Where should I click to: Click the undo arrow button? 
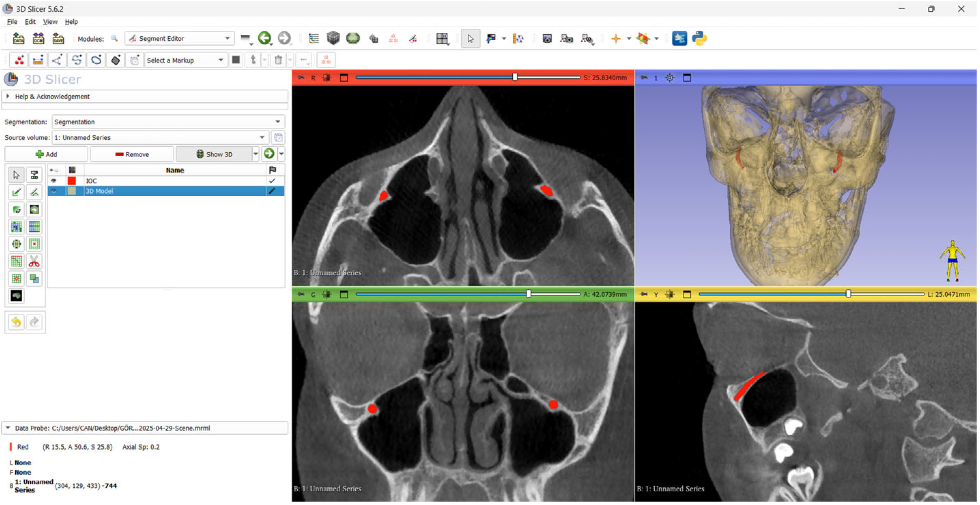tap(16, 323)
